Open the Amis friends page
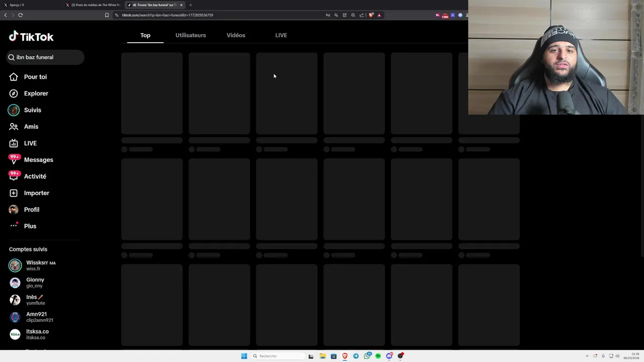The width and height of the screenshot is (644, 362). 24,127
